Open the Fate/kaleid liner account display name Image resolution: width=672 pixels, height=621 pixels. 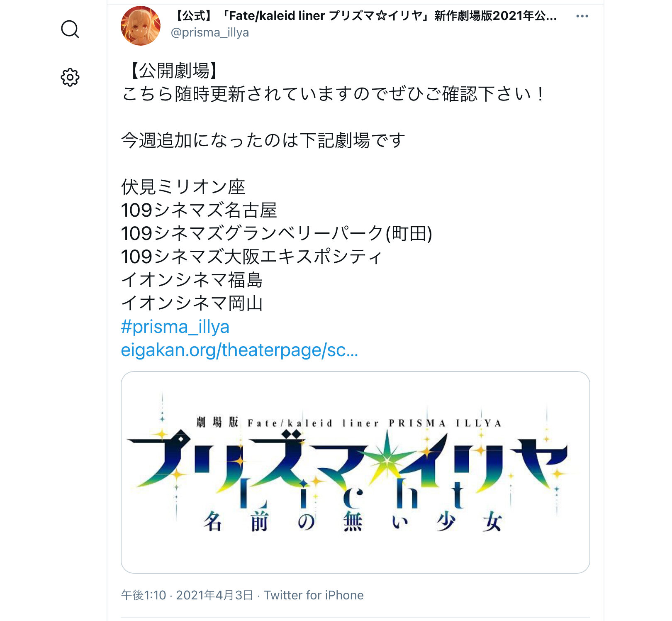coord(364,16)
